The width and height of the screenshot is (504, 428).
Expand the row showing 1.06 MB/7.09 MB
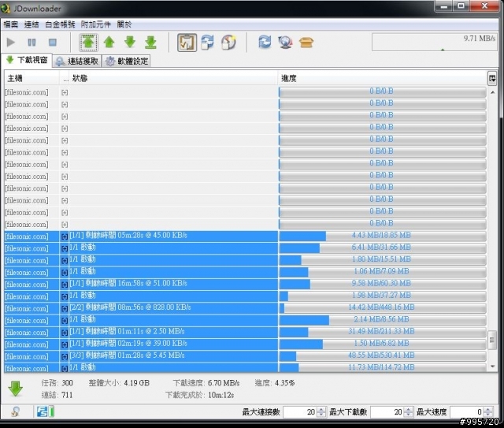tap(65, 273)
